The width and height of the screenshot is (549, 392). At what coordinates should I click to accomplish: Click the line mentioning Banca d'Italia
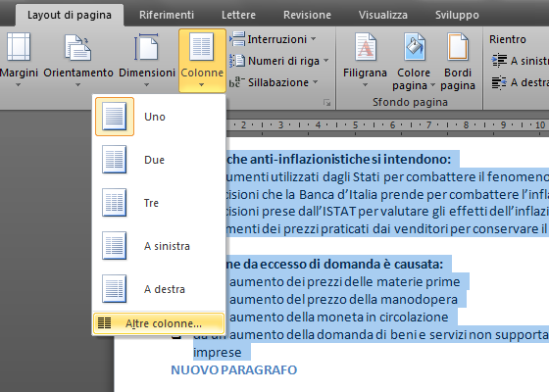386,194
